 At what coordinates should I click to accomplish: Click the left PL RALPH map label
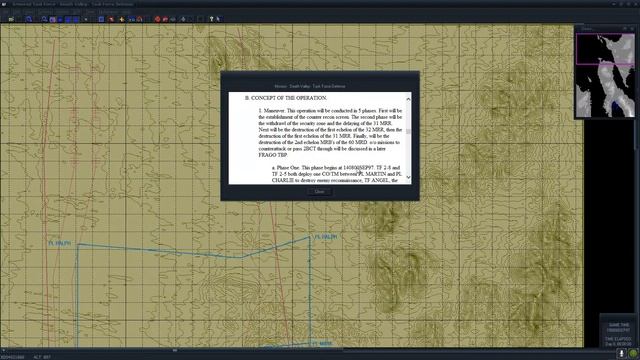(60, 244)
